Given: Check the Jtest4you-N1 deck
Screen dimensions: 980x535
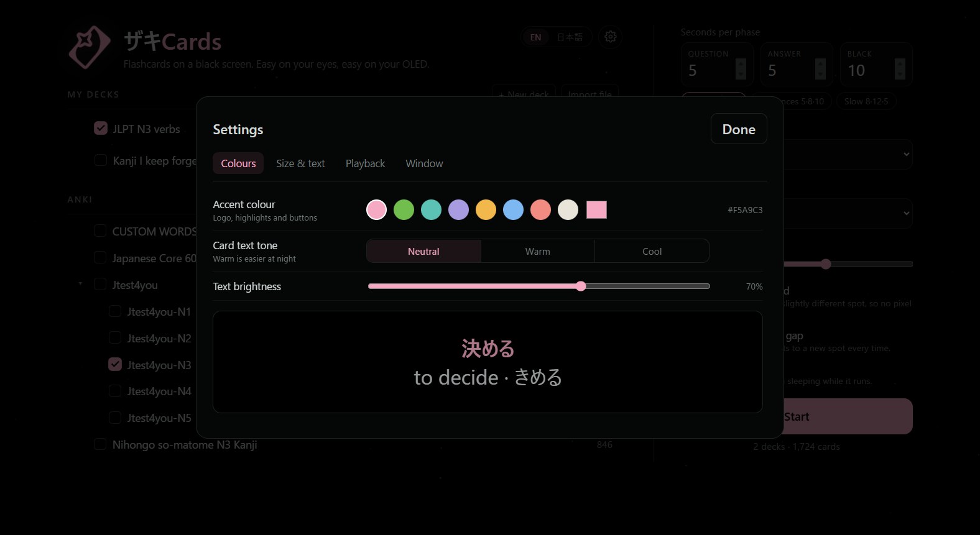Looking at the screenshot, I should [115, 311].
